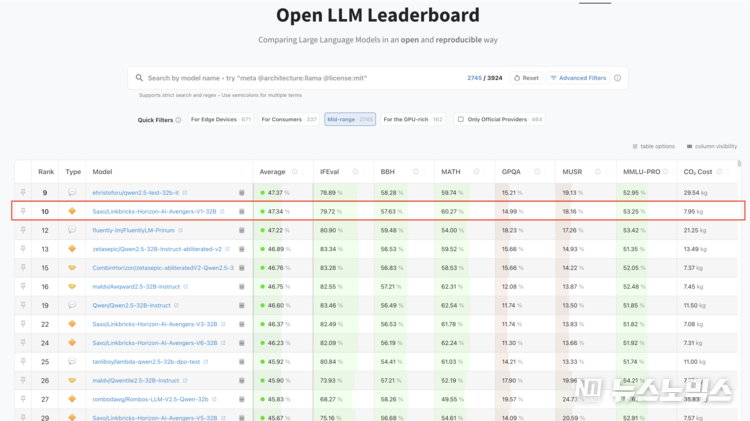Screen dimensions: 750x421
Task: Open external link icon for ehristoforu/qwen2.5-test-32b-it
Action: (185, 193)
